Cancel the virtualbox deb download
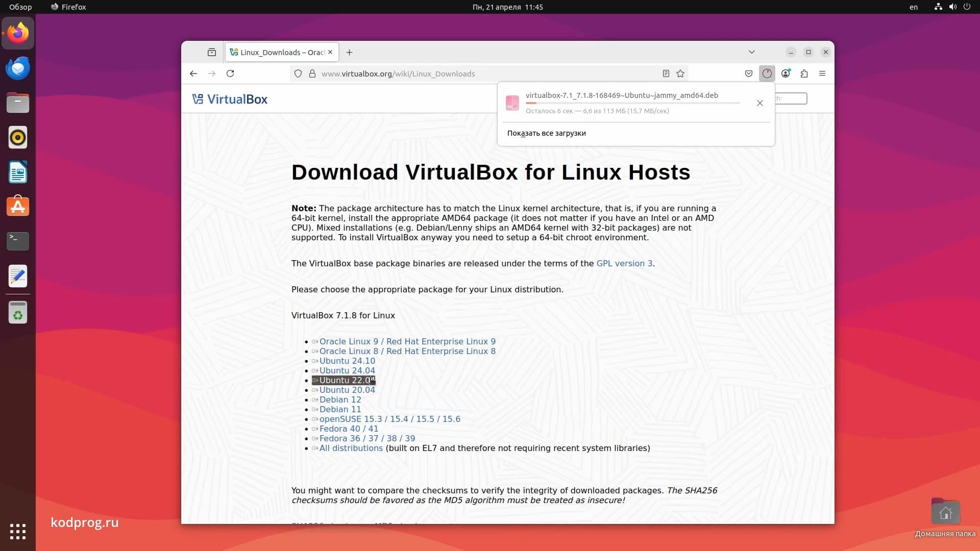The width and height of the screenshot is (980, 551). [x=760, y=103]
